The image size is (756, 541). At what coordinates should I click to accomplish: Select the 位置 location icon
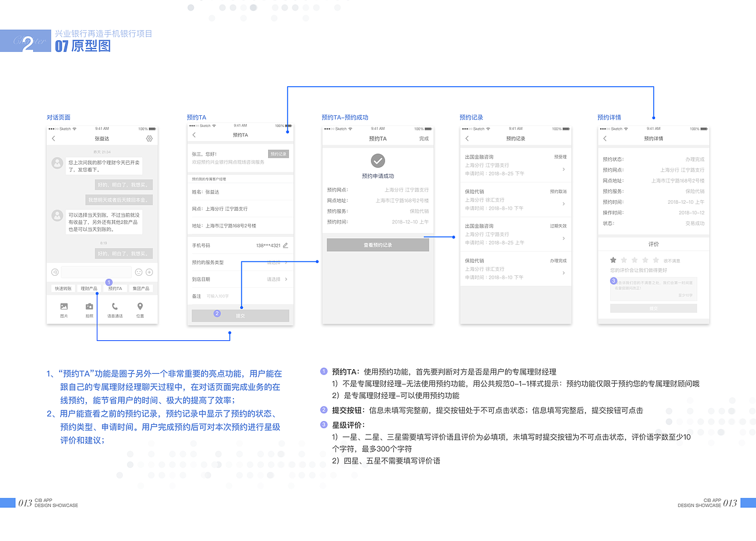140,307
